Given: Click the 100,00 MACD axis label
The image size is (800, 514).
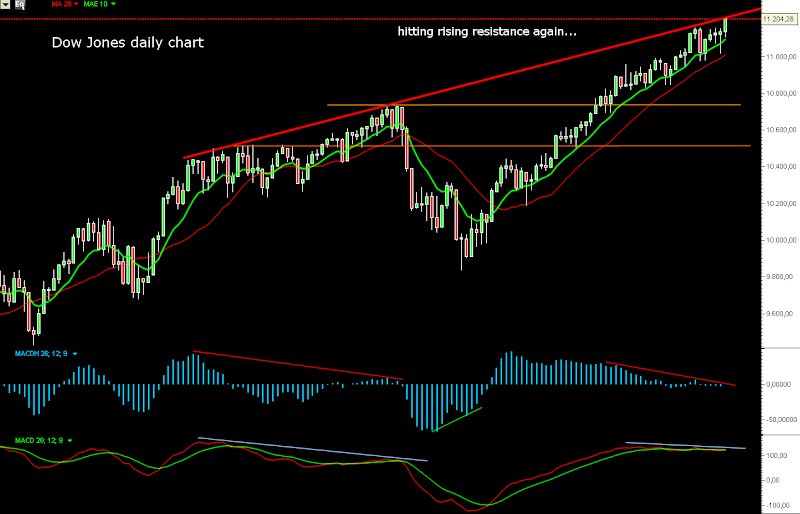Looking at the screenshot, I should tap(777, 455).
